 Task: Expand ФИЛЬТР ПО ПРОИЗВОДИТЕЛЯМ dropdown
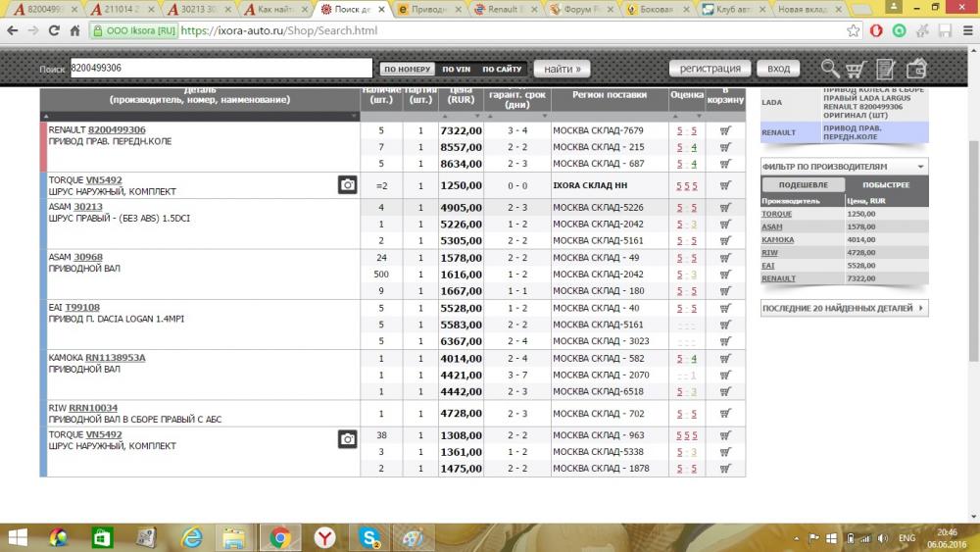(x=844, y=167)
